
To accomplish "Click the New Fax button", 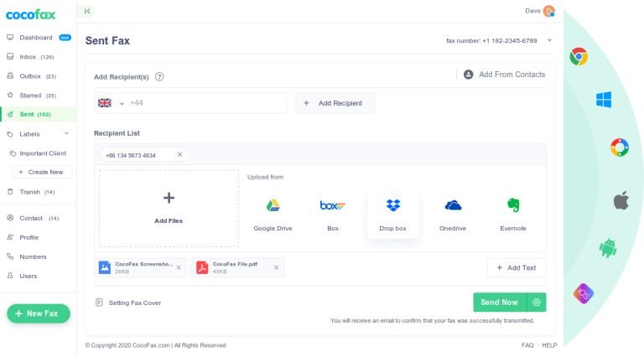I will (39, 313).
